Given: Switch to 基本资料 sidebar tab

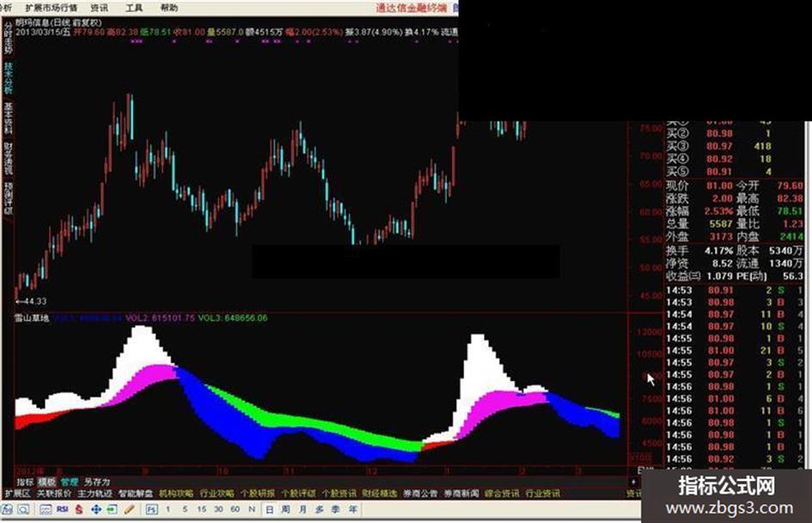Looking at the screenshot, I should pyautogui.click(x=8, y=118).
